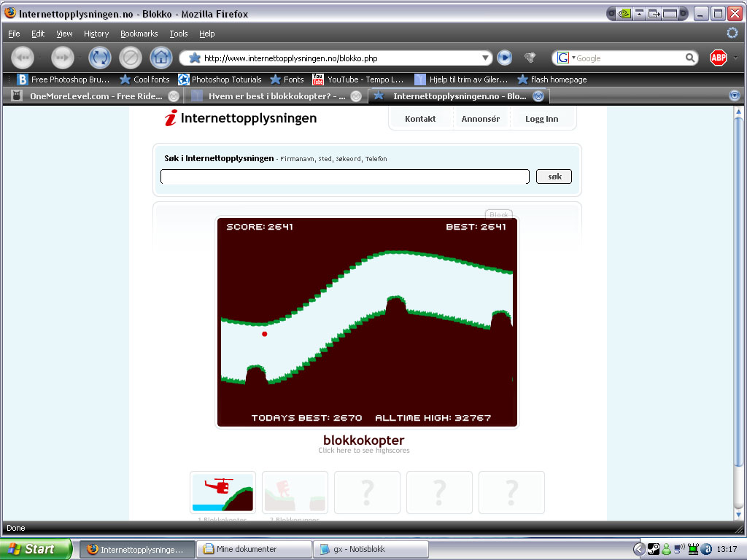Click inside the blokkokopter game area
The height and width of the screenshot is (560, 747).
pos(367,322)
